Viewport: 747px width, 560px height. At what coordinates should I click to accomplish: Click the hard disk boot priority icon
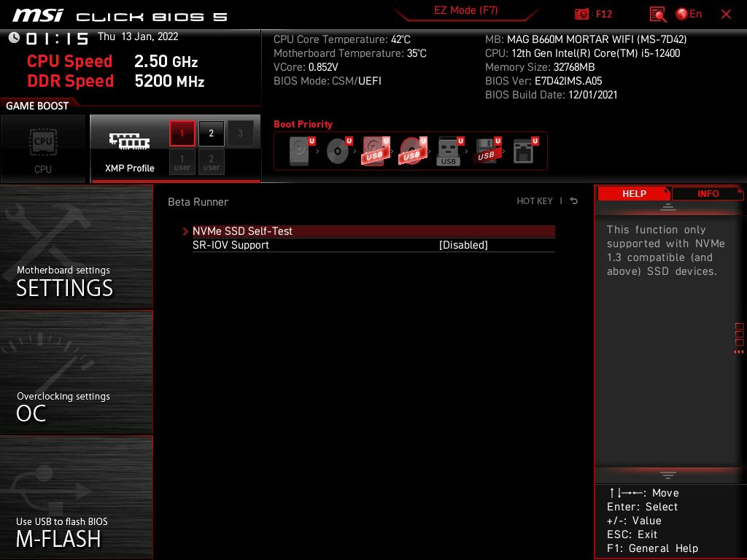[x=300, y=152]
